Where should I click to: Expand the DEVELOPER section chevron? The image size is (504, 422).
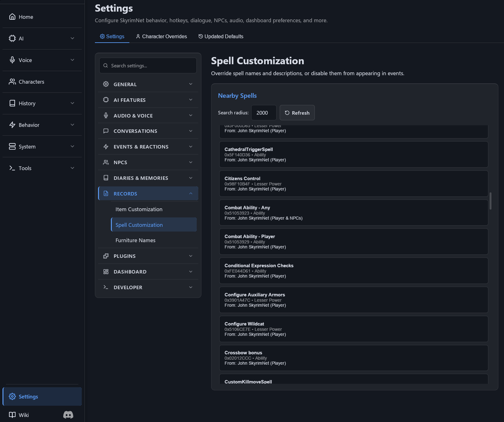click(x=191, y=287)
